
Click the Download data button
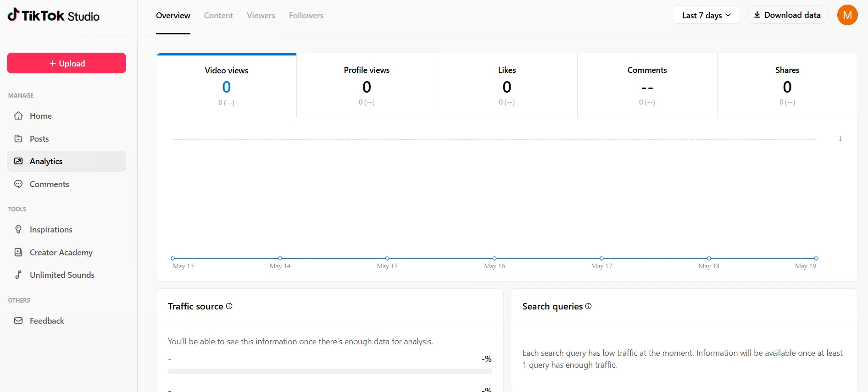pyautogui.click(x=787, y=15)
